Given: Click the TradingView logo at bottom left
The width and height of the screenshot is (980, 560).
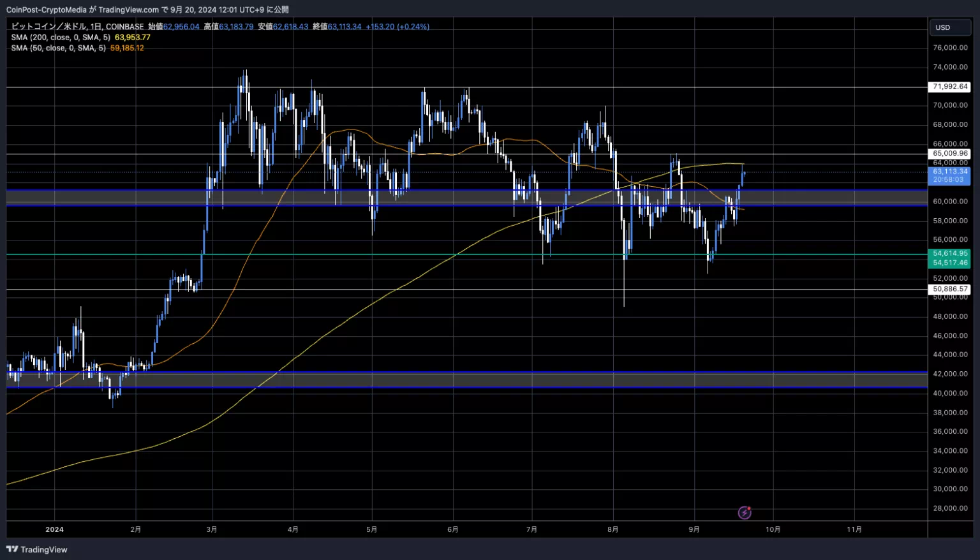Looking at the screenshot, I should point(36,549).
